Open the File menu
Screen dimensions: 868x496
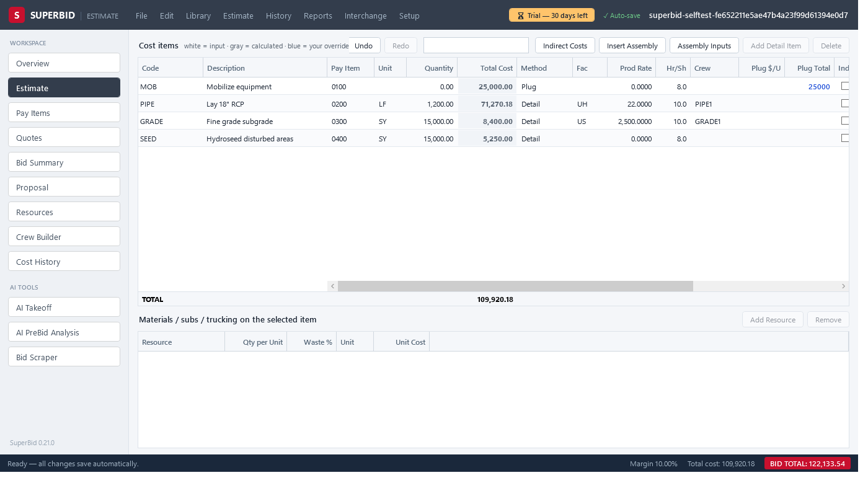click(x=141, y=15)
